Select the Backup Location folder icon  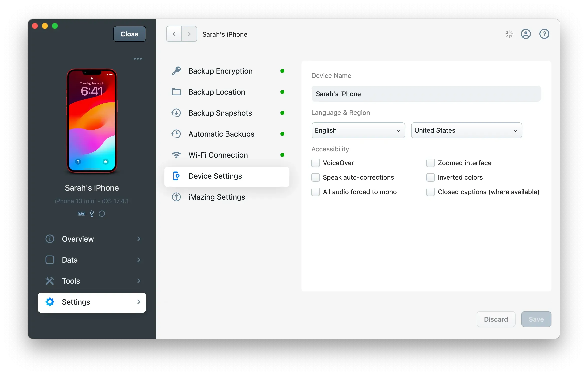tap(176, 92)
